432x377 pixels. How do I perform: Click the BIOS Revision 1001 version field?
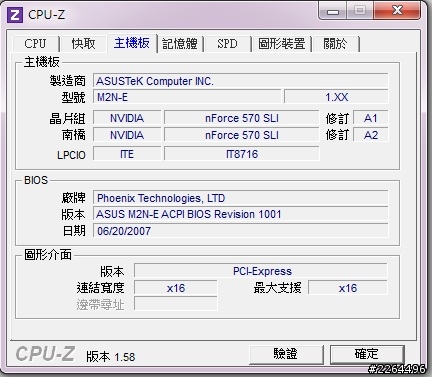click(x=240, y=214)
